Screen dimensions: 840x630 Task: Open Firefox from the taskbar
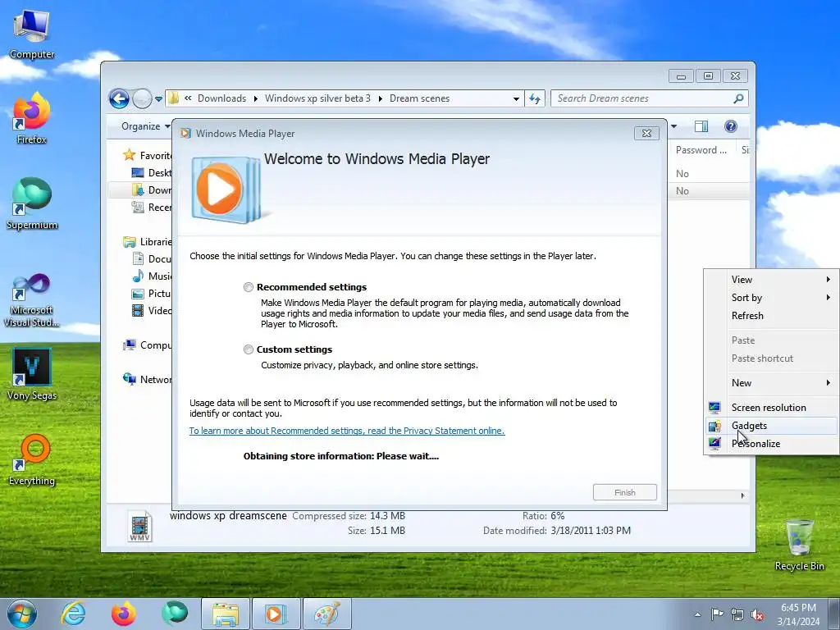(123, 614)
